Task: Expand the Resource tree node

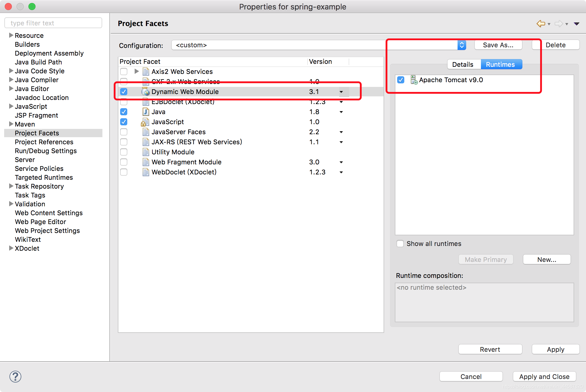Action: point(11,35)
